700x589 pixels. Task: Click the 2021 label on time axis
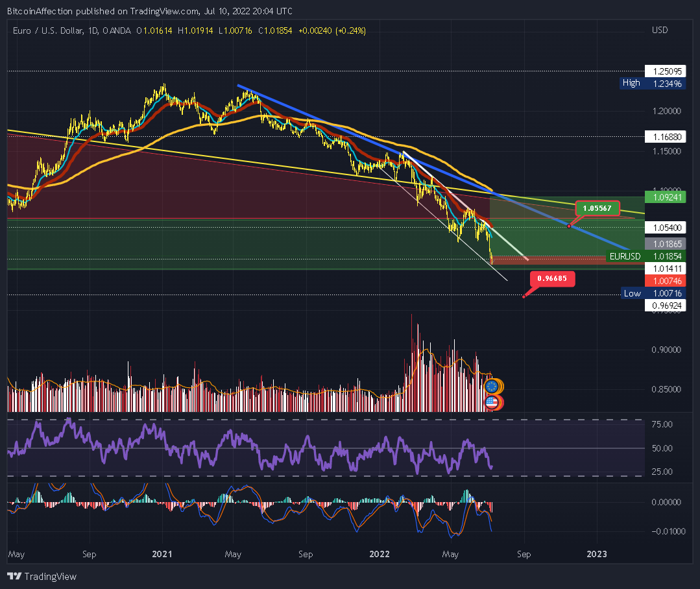pyautogui.click(x=162, y=554)
